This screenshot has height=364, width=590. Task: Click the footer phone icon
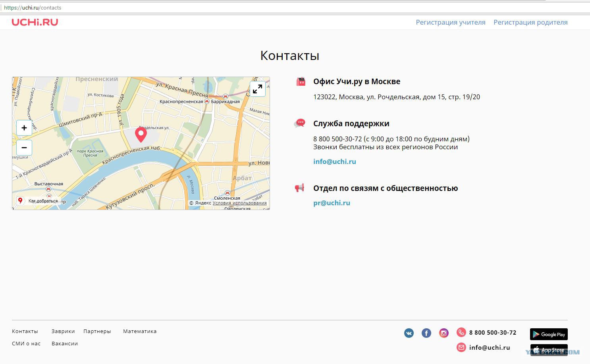pyautogui.click(x=461, y=332)
